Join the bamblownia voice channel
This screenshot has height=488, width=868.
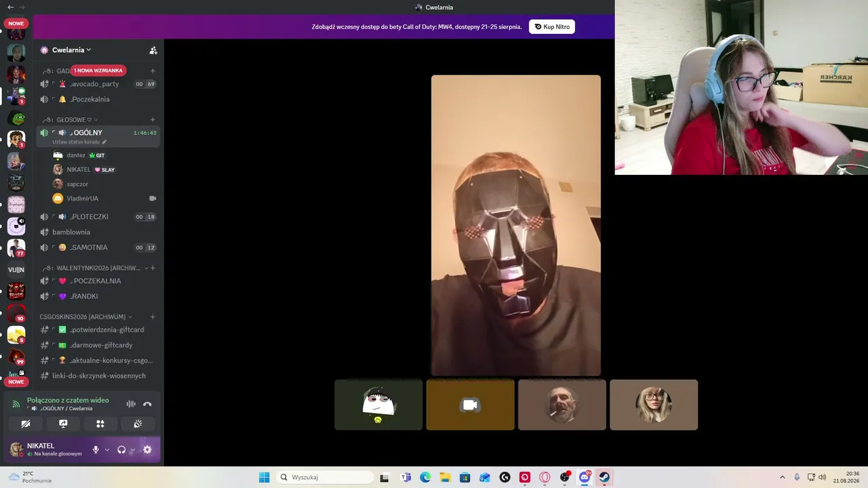tap(98, 232)
